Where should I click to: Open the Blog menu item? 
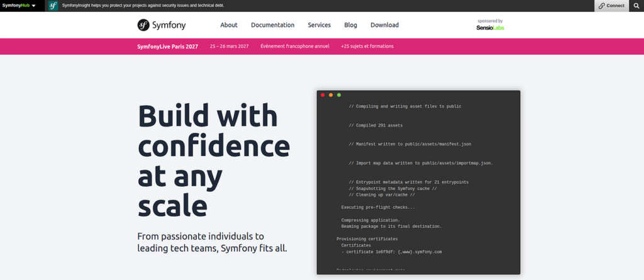pos(350,25)
